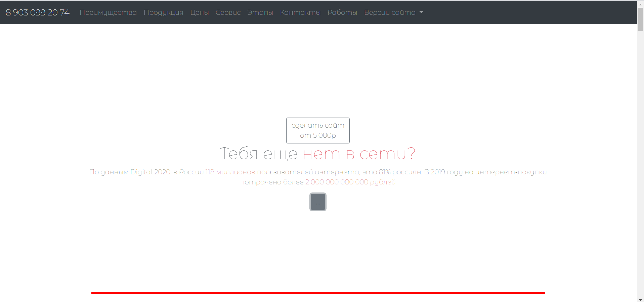Click the red нет в сети? heading text
This screenshot has height=302, width=644.
click(359, 154)
